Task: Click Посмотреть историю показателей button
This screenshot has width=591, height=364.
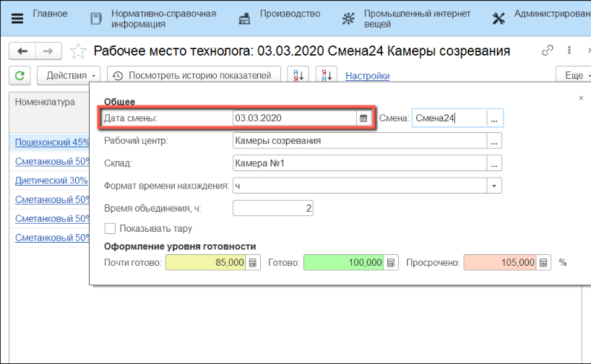Action: pyautogui.click(x=194, y=75)
